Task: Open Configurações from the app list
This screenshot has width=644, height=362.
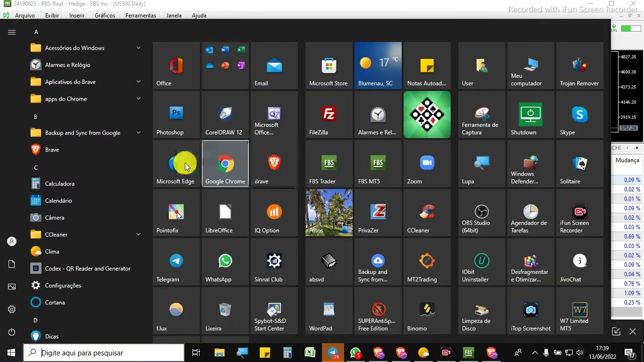Action: [x=86, y=286]
